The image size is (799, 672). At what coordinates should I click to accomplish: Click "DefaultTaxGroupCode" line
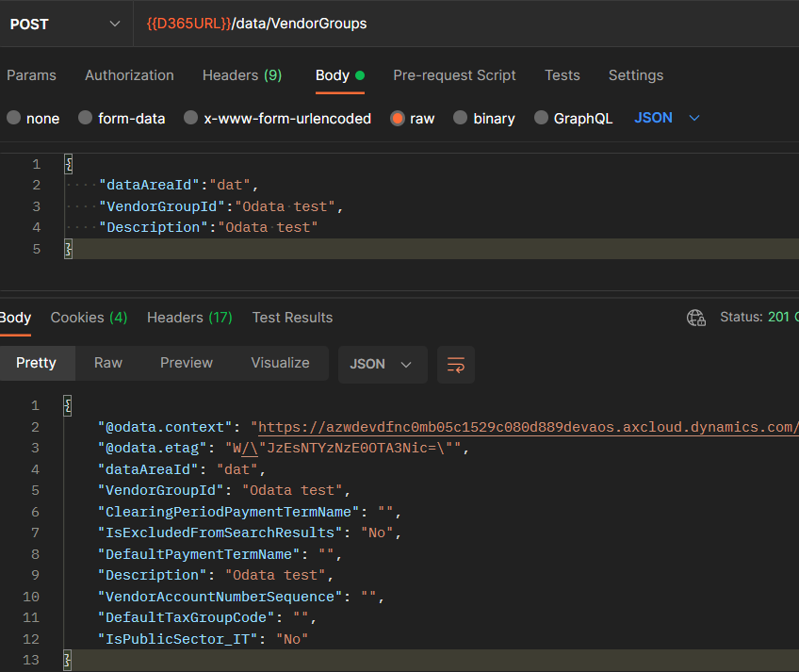[x=207, y=617]
